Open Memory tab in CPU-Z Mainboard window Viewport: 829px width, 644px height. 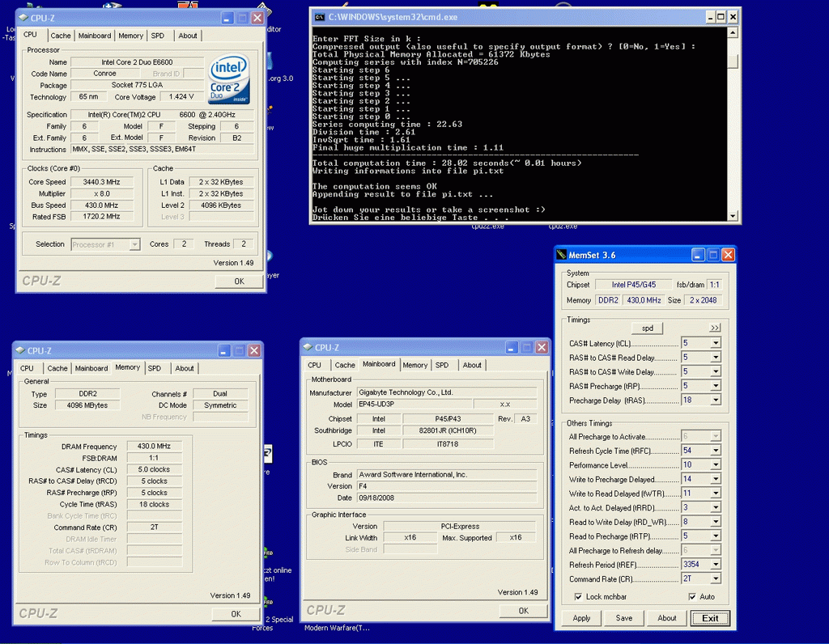click(415, 365)
